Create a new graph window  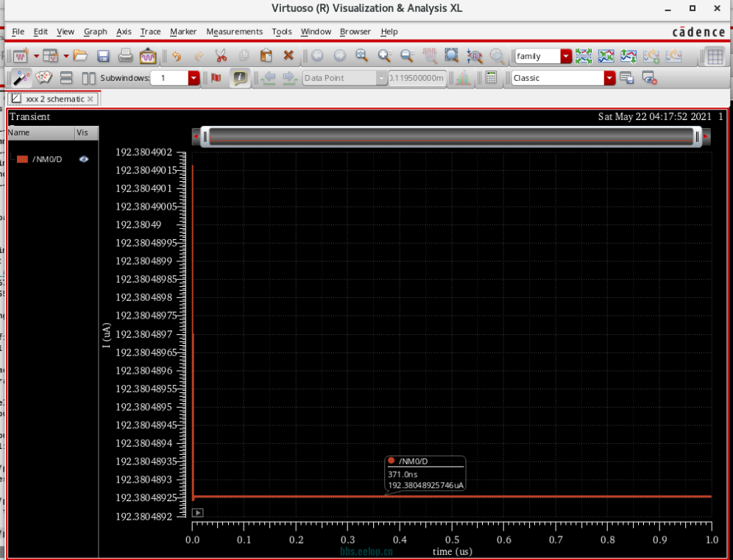point(21,56)
